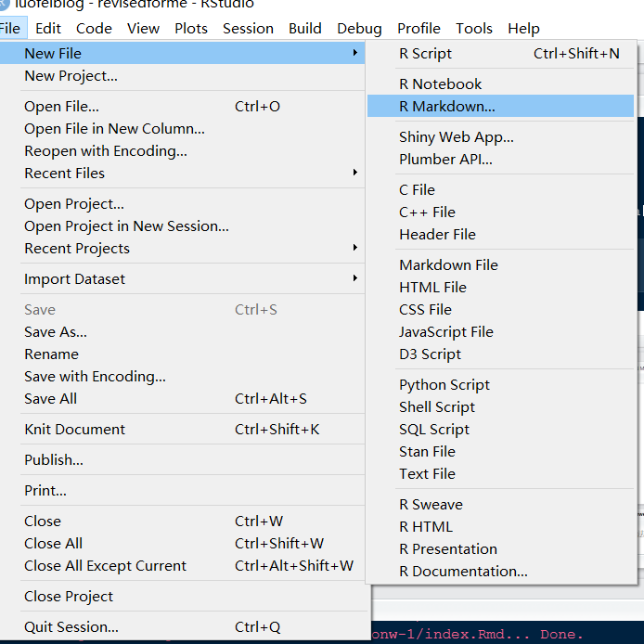Click Close Project menu entry
The height and width of the screenshot is (644, 644).
pos(69,597)
